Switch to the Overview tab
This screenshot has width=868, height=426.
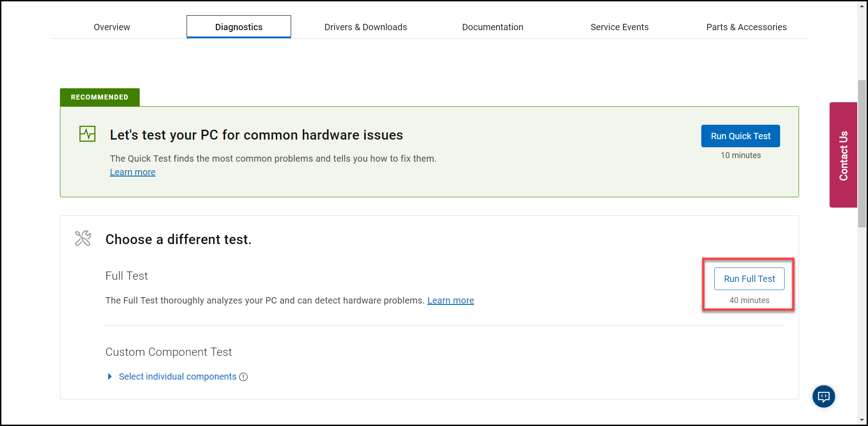(111, 27)
